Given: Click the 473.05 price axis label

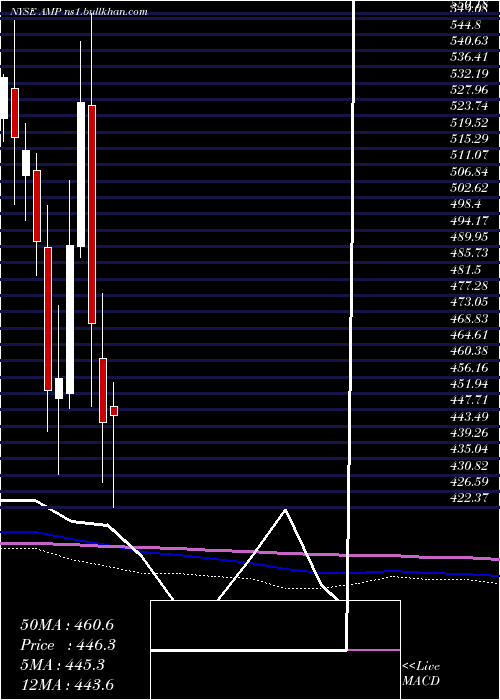Looking at the screenshot, I should 469,302.
